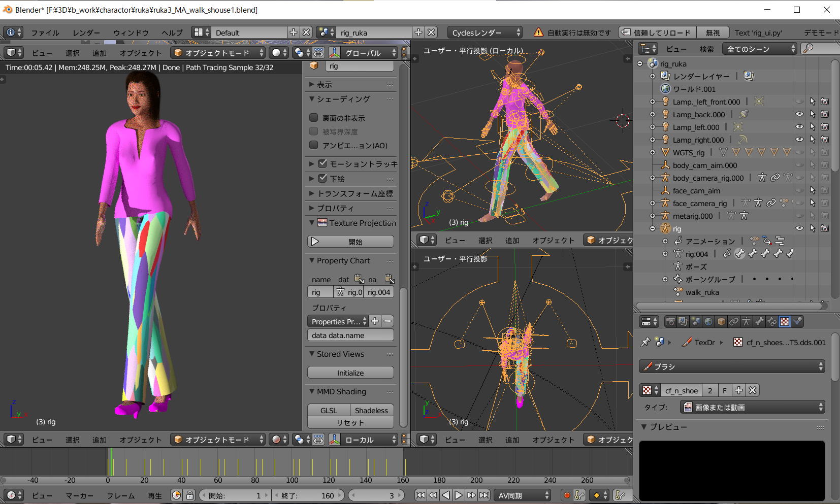Screen dimensions: 840x504
Task: Click the pin icon beside TexDr
Action: tap(645, 343)
